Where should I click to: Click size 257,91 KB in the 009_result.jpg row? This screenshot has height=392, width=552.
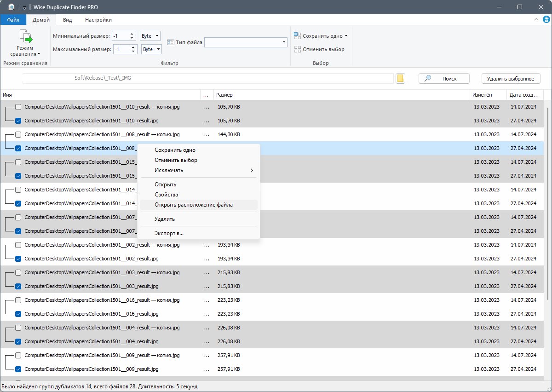(x=229, y=369)
